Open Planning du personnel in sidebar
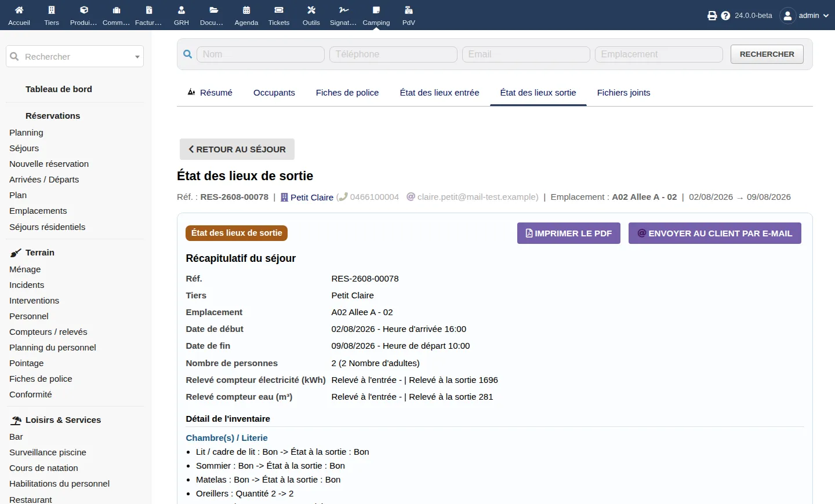The height and width of the screenshot is (504, 835). click(x=53, y=348)
